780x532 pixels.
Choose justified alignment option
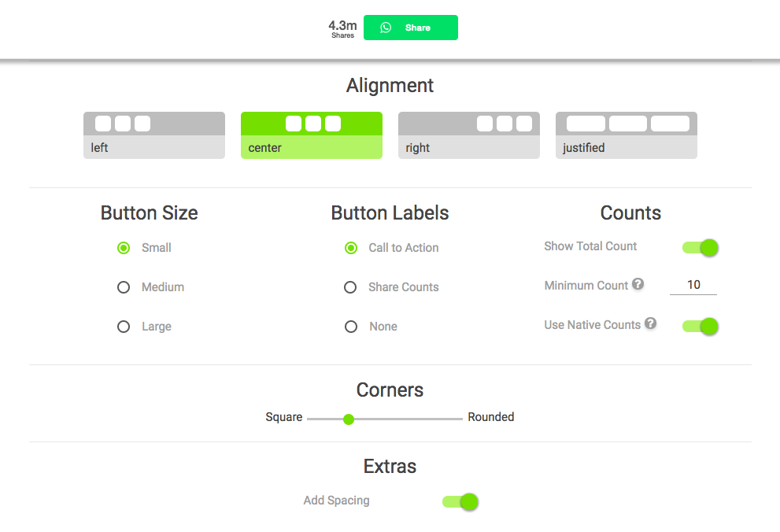pos(627,135)
